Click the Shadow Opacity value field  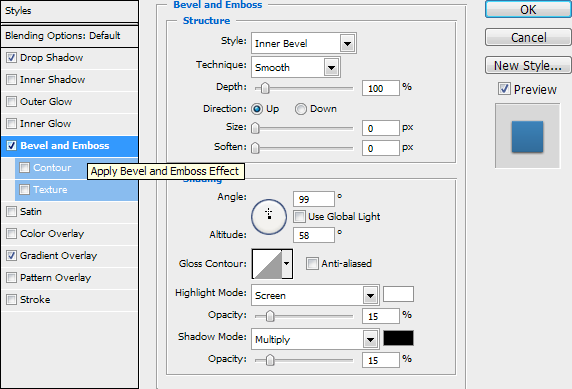coord(380,360)
